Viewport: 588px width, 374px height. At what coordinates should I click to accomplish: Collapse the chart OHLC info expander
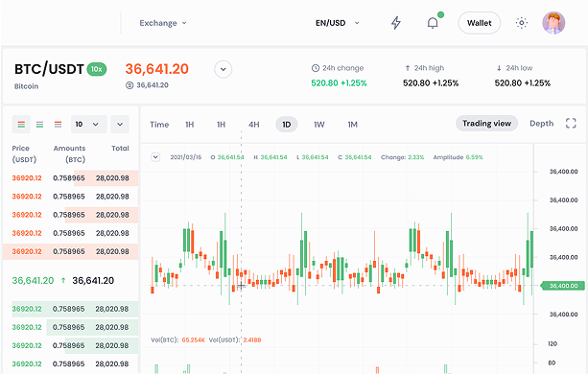(155, 157)
